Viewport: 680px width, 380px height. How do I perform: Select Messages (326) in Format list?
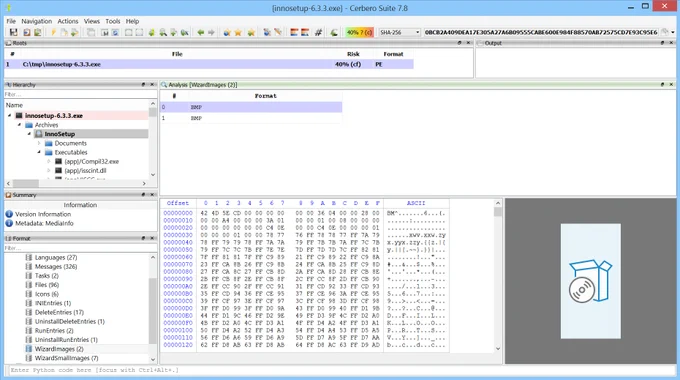tap(56, 266)
